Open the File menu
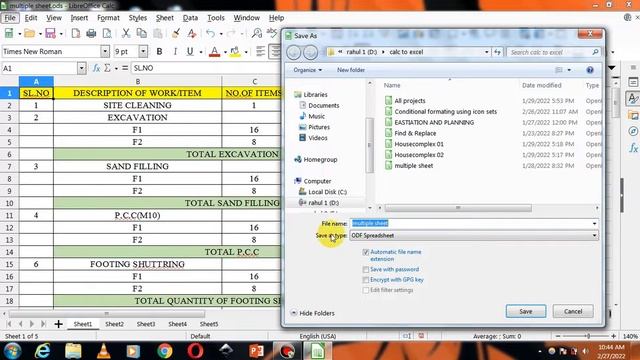This screenshot has width=640, height=360. 10,18
